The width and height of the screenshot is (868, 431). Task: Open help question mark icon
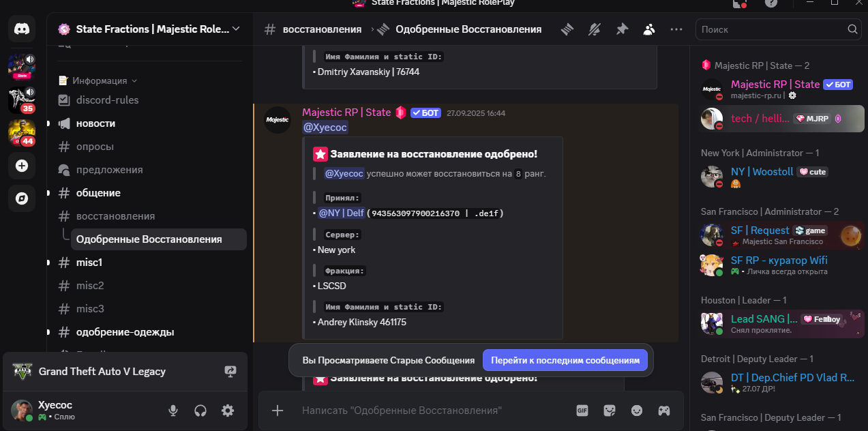coord(771,3)
